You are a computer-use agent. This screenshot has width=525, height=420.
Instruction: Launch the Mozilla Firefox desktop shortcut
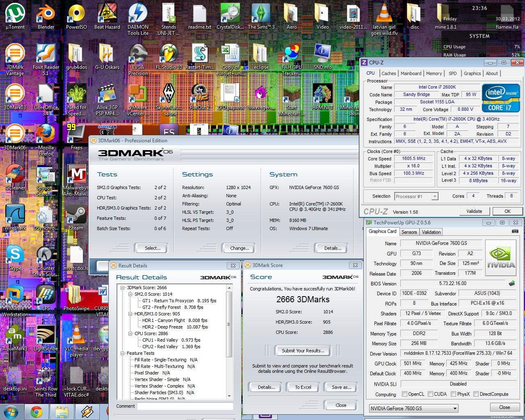click(x=46, y=140)
